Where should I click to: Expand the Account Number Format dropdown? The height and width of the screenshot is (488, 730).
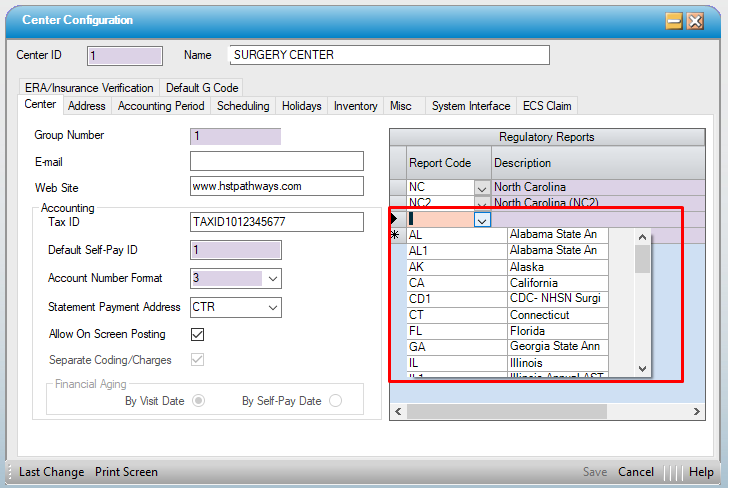pos(273,278)
